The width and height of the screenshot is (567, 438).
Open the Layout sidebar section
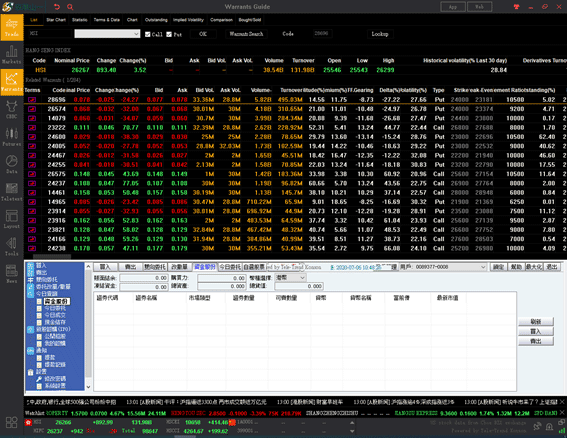tap(12, 219)
